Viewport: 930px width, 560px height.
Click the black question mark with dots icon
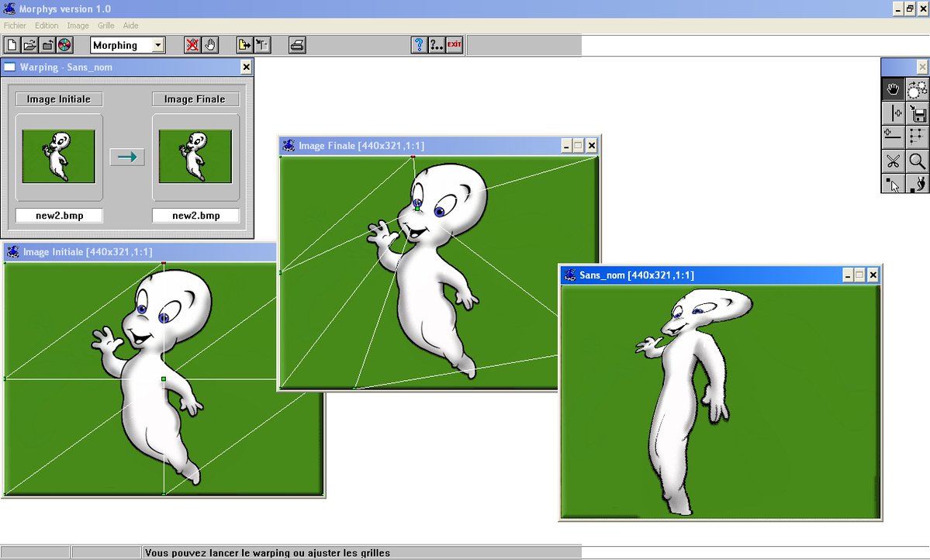pos(437,45)
